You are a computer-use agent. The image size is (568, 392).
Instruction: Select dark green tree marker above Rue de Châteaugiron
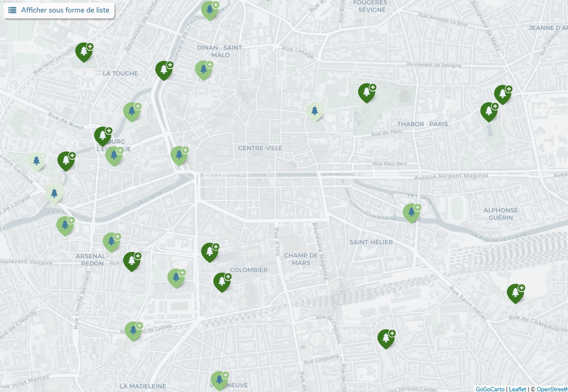[516, 294]
